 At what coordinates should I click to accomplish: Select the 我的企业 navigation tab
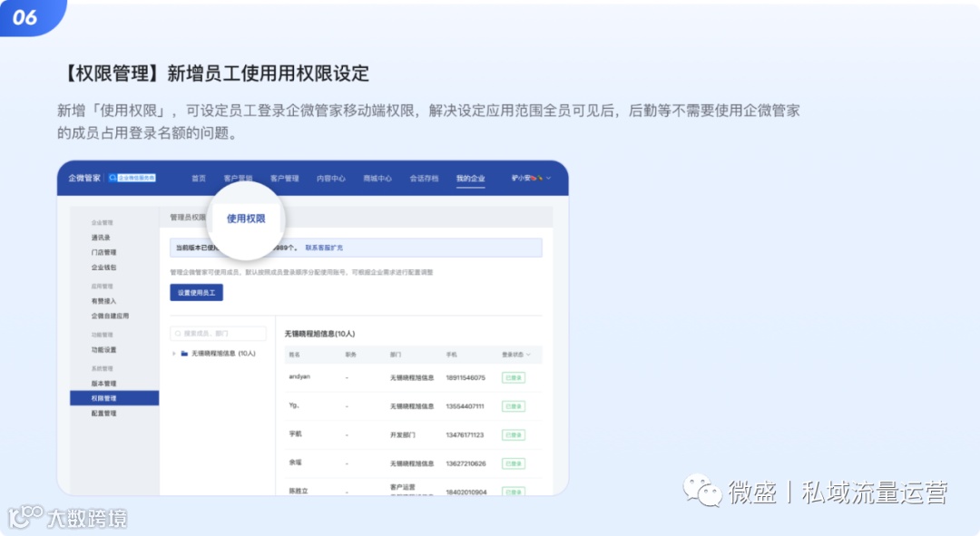click(471, 179)
